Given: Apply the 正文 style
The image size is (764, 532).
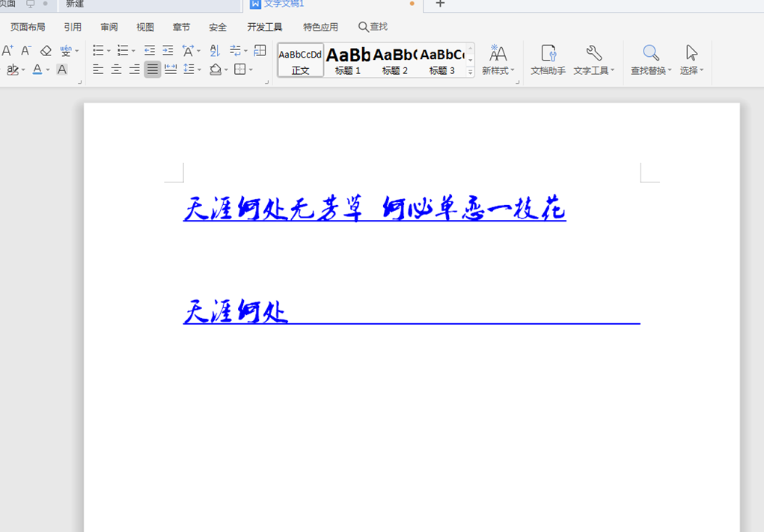Looking at the screenshot, I should coord(299,60).
